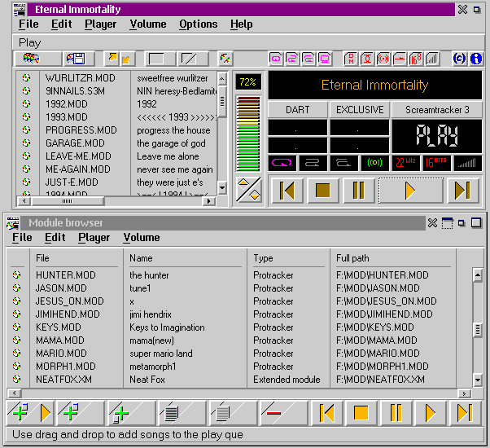Skip to previous track in main player
This screenshot has height=448, width=490.
[287, 191]
